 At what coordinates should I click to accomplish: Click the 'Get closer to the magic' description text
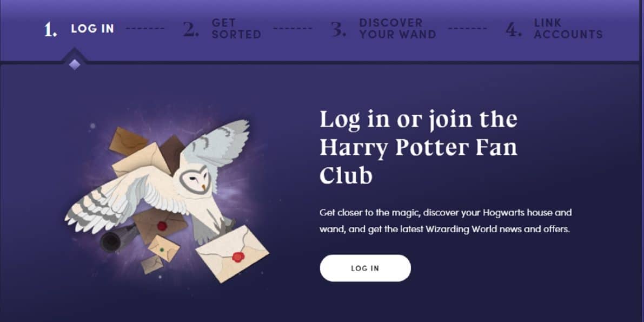tap(446, 221)
